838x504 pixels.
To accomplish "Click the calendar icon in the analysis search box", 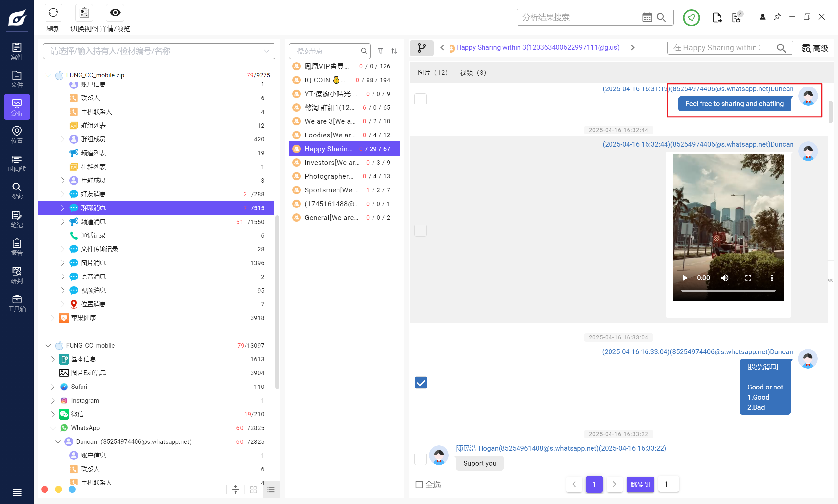I will (x=647, y=17).
